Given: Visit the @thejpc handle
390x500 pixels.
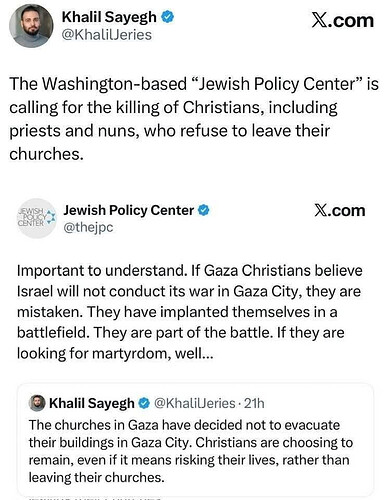Looking at the screenshot, I should pyautogui.click(x=88, y=228).
